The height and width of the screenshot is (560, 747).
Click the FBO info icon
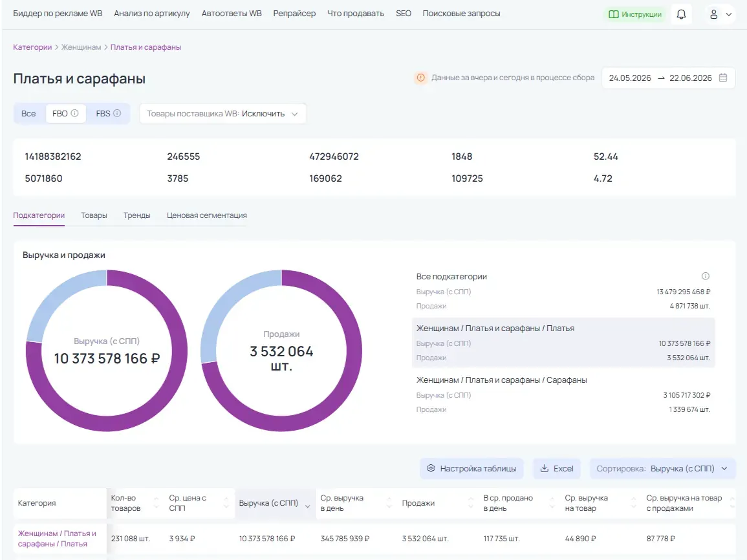[x=75, y=113]
